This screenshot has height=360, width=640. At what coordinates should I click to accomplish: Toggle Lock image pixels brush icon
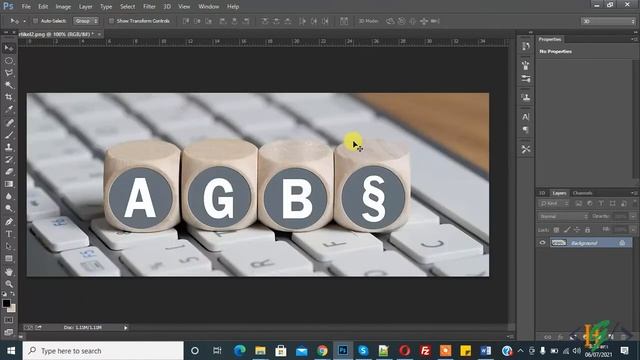567,230
